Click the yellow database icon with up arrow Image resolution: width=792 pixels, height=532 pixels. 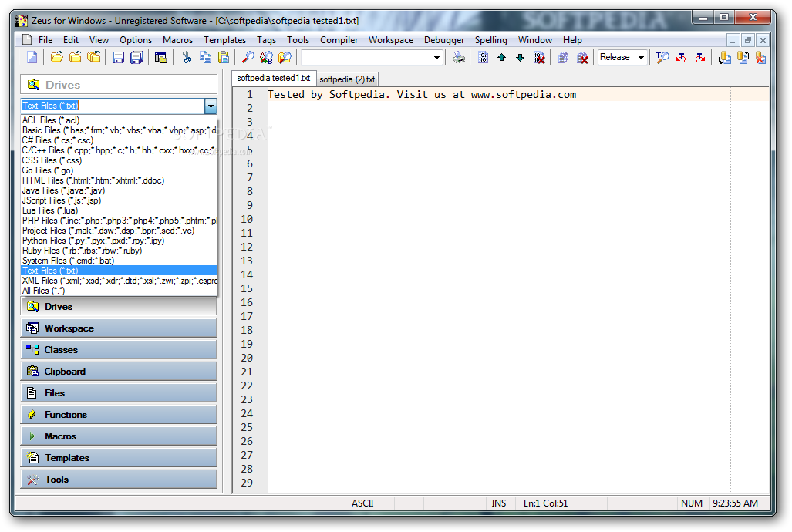pyautogui.click(x=743, y=58)
